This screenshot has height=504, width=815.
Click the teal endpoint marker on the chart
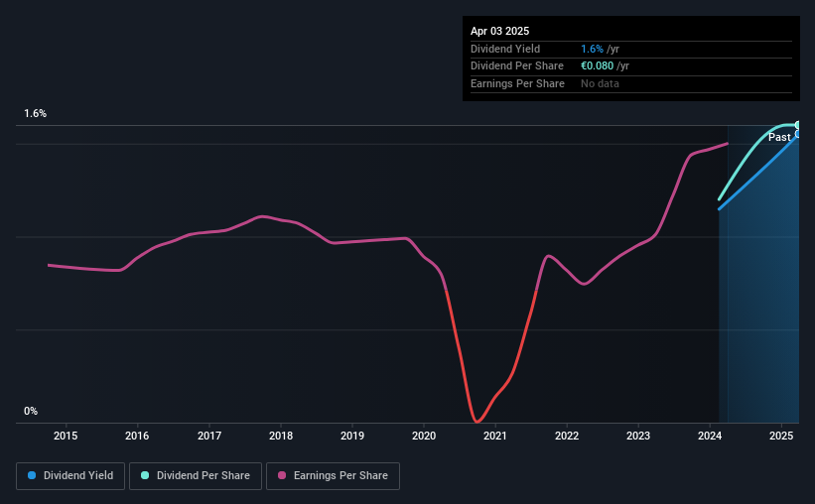pos(797,125)
